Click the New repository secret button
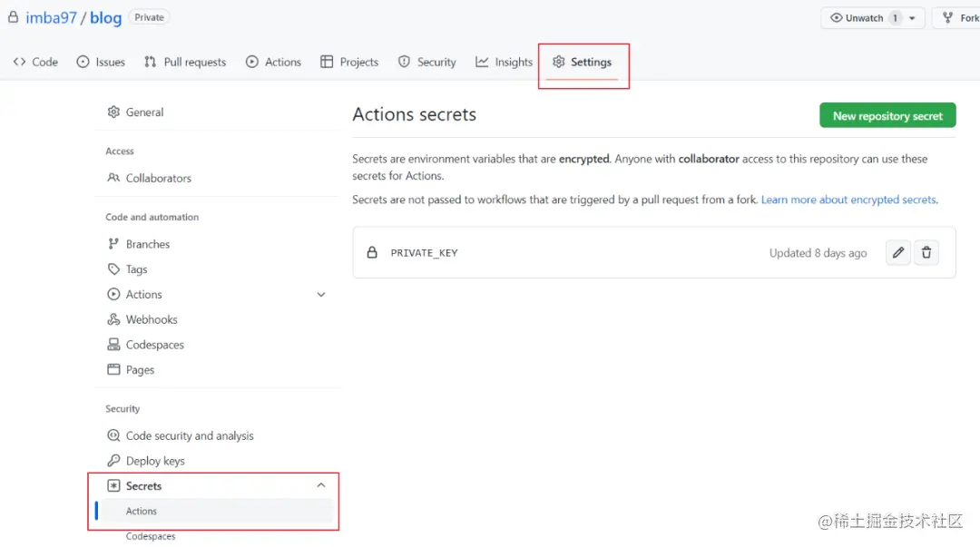Screen dimensions: 980x547 pyautogui.click(x=887, y=115)
